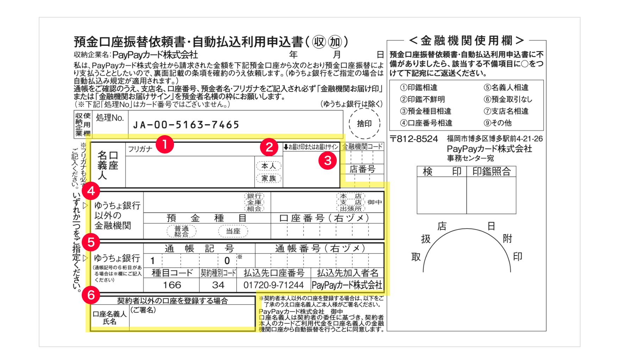The width and height of the screenshot is (620, 364).
Task: Click the 年 date label
Action: point(293,55)
